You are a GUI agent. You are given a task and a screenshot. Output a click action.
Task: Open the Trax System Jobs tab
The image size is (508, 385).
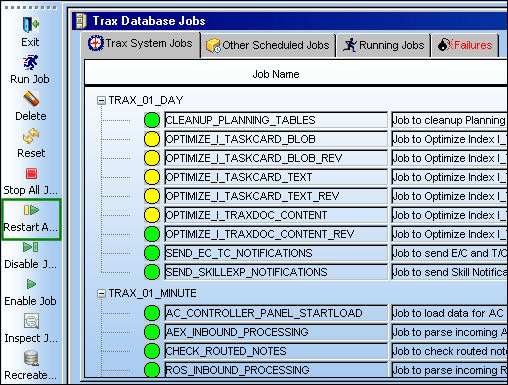pos(140,44)
